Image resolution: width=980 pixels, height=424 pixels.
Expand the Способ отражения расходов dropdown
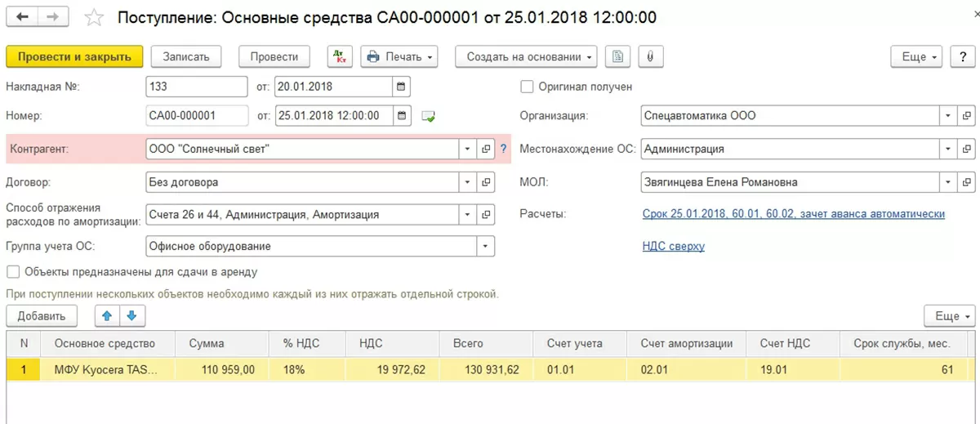[468, 215]
